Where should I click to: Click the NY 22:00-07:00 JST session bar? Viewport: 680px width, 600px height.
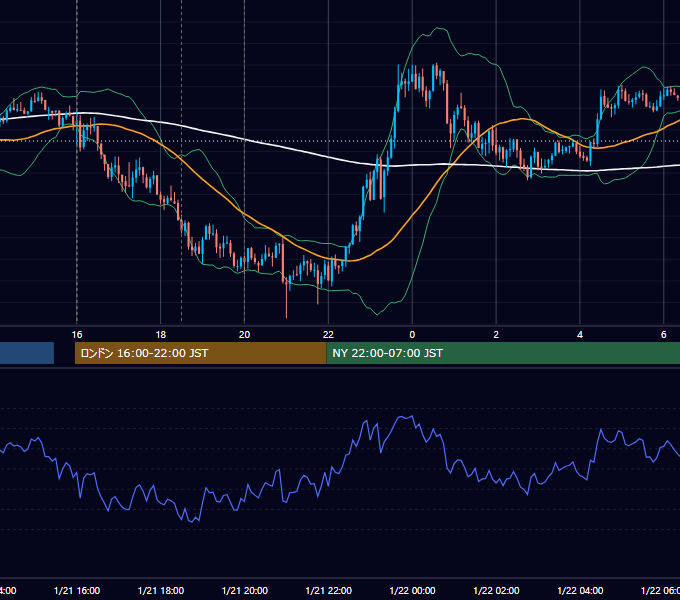503,353
